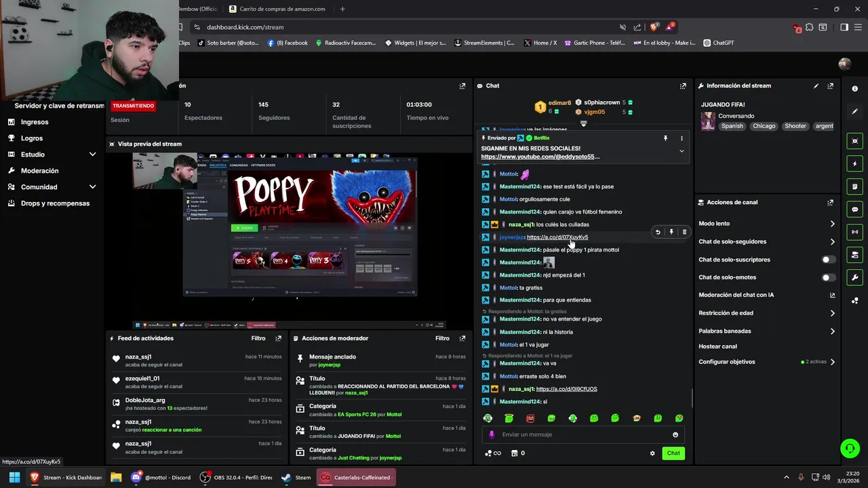Click the Spanish stream tag

732,126
